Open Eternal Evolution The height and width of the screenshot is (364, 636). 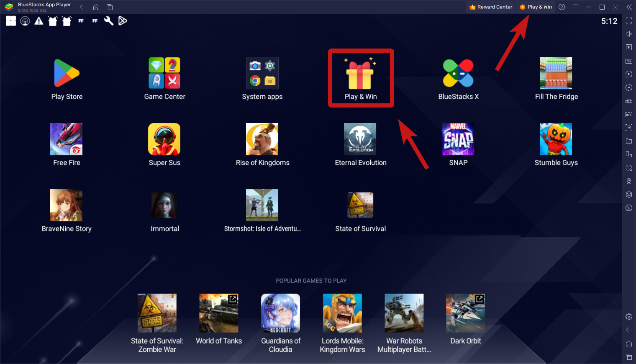[360, 139]
